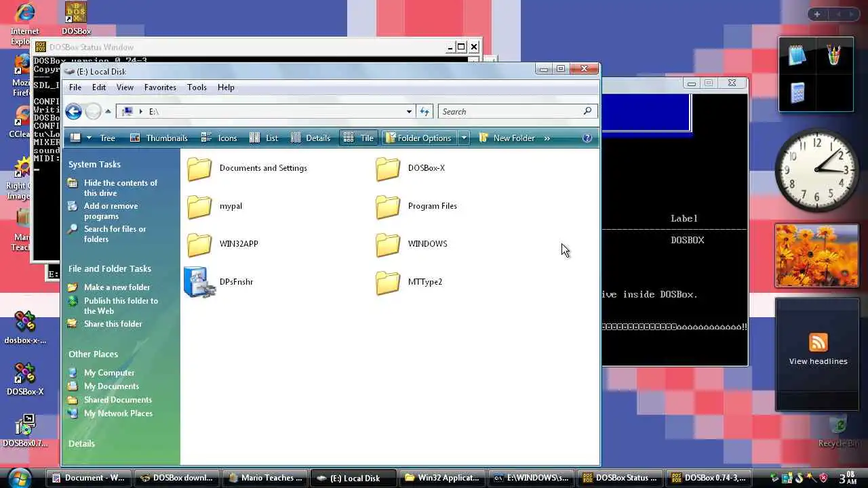Image resolution: width=868 pixels, height=488 pixels.
Task: Switch to Thumbnails view
Action: click(x=159, y=138)
